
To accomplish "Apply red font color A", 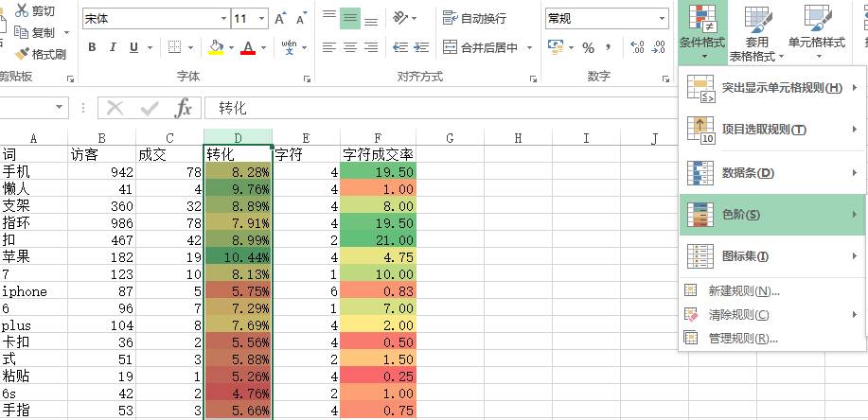I will coord(248,47).
